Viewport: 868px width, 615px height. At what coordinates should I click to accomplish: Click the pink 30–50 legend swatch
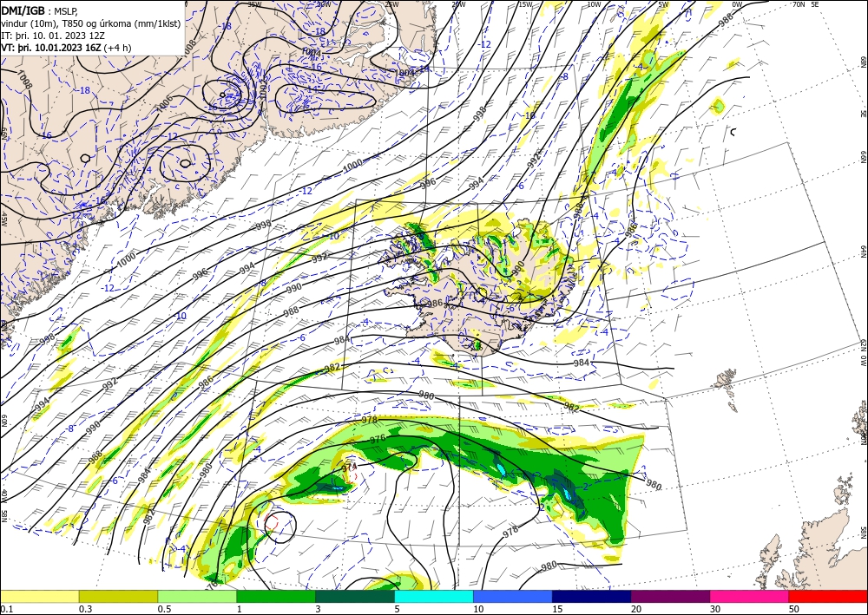[x=750, y=596]
